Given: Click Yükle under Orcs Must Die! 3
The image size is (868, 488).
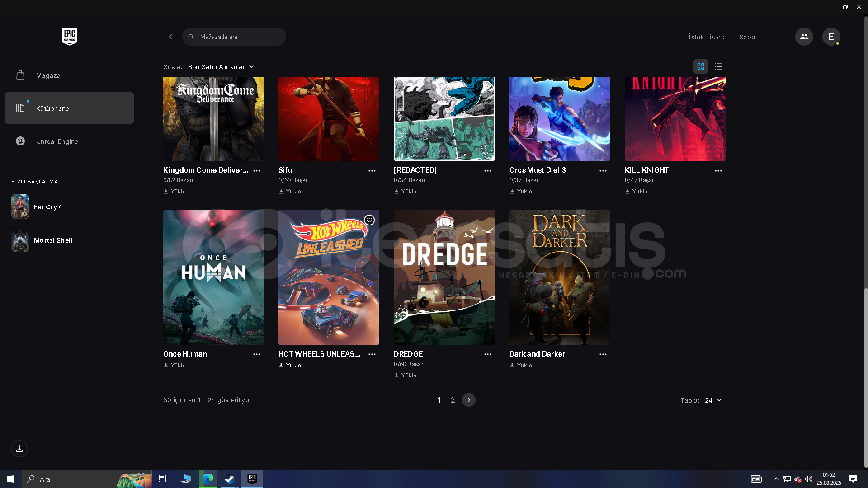Looking at the screenshot, I should click(x=521, y=192).
